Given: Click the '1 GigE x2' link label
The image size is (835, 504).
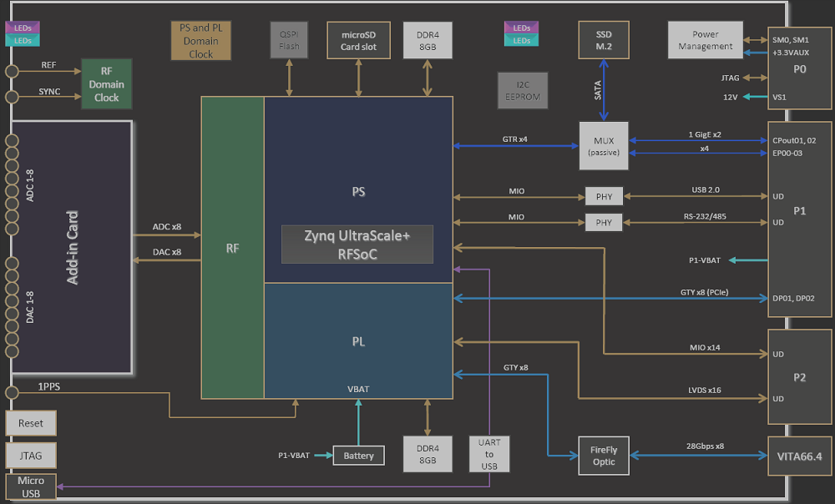Looking at the screenshot, I should point(705,134).
